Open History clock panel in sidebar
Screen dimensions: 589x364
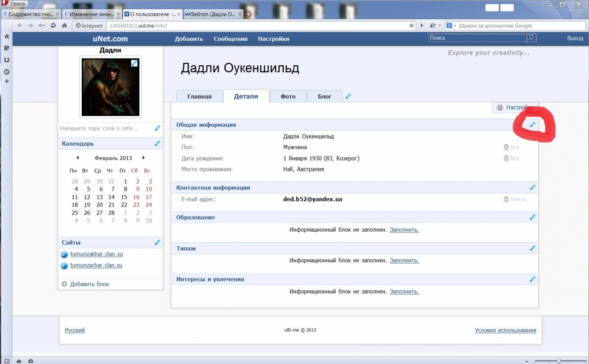pos(7,72)
